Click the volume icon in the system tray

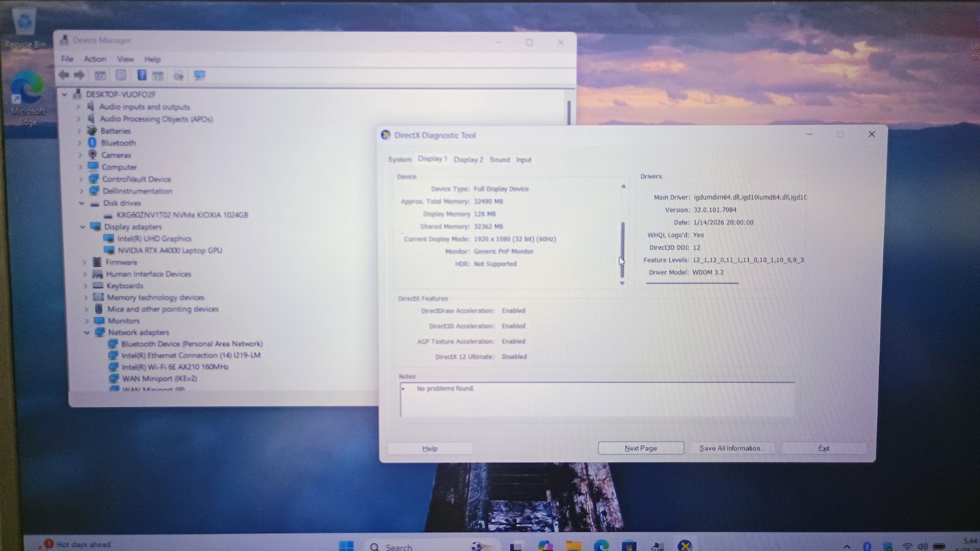pyautogui.click(x=922, y=547)
